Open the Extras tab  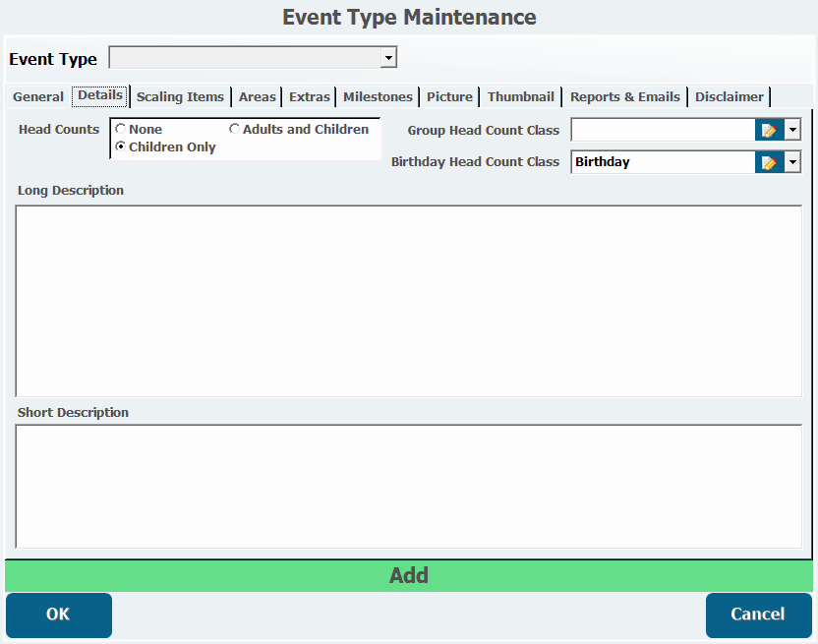tap(310, 96)
